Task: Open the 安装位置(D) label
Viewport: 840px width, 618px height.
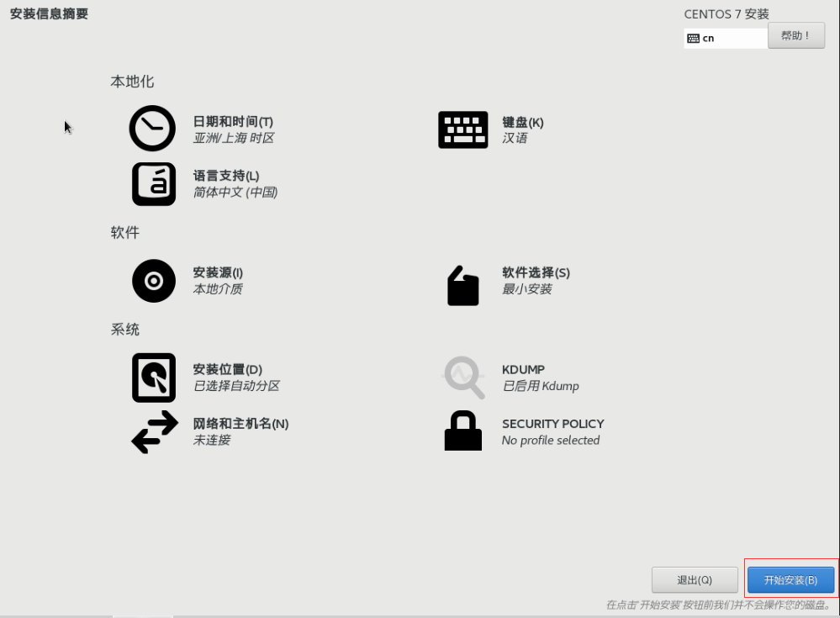Action: 228,369
